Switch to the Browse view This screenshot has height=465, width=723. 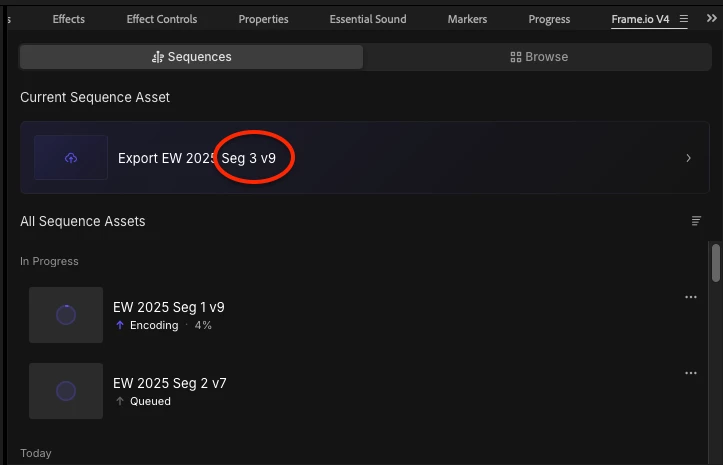pos(539,57)
